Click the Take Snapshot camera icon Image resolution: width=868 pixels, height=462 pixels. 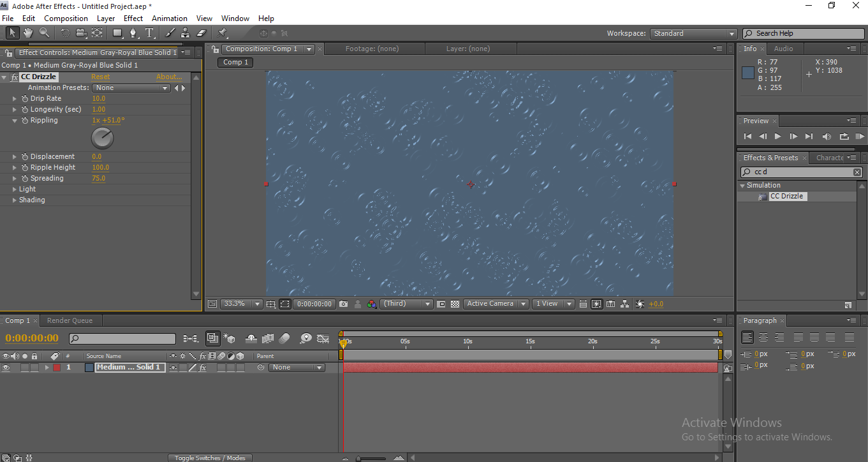[x=344, y=304]
